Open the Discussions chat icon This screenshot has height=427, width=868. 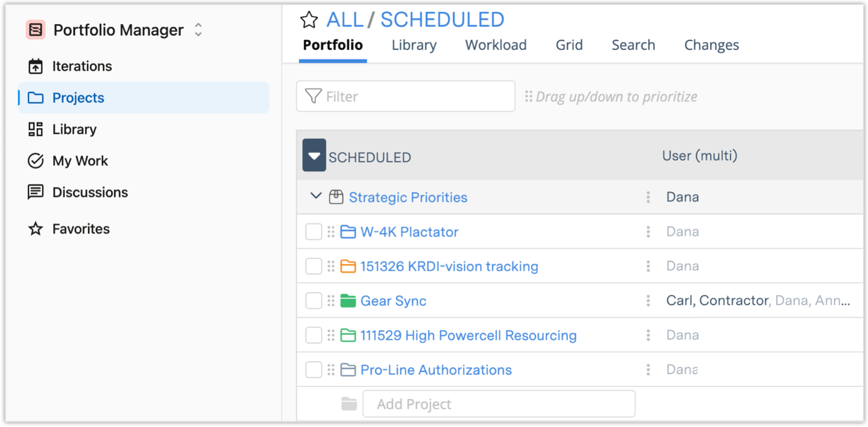pos(36,192)
